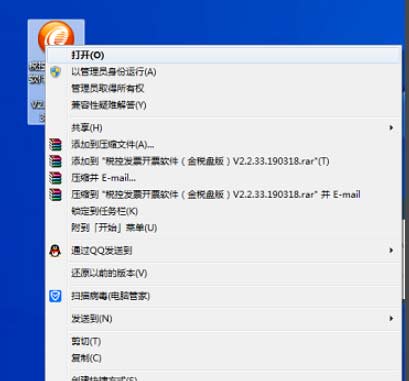Expand the 发送到(N) submenu arrow
This screenshot has width=409, height=381.
pyautogui.click(x=391, y=318)
